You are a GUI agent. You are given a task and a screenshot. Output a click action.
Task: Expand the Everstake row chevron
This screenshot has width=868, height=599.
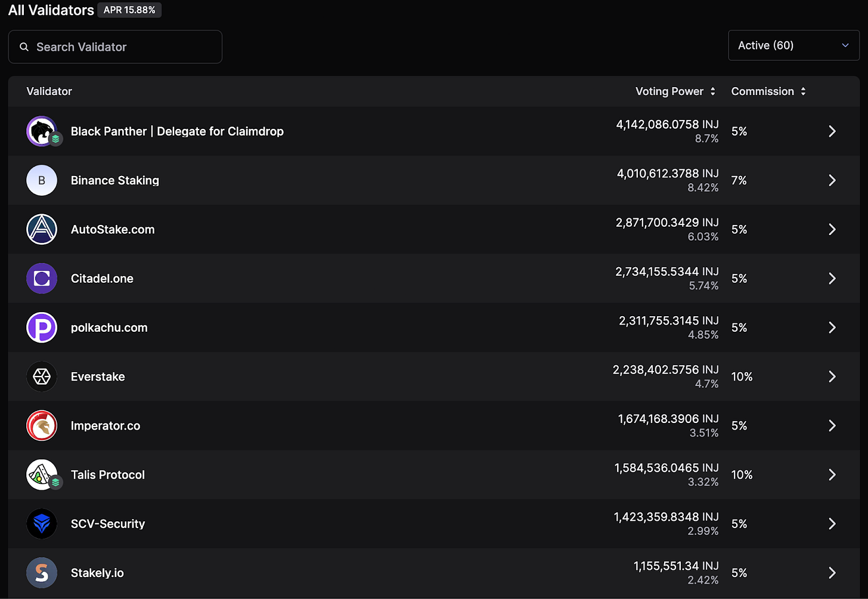[x=832, y=376]
